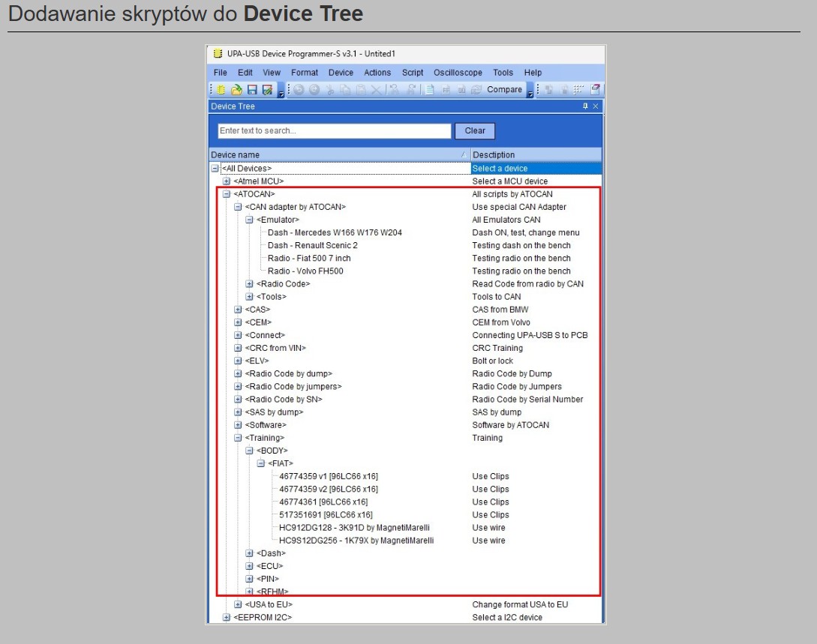Expand the CAS tree node
This screenshot has width=817, height=644.
tap(238, 310)
